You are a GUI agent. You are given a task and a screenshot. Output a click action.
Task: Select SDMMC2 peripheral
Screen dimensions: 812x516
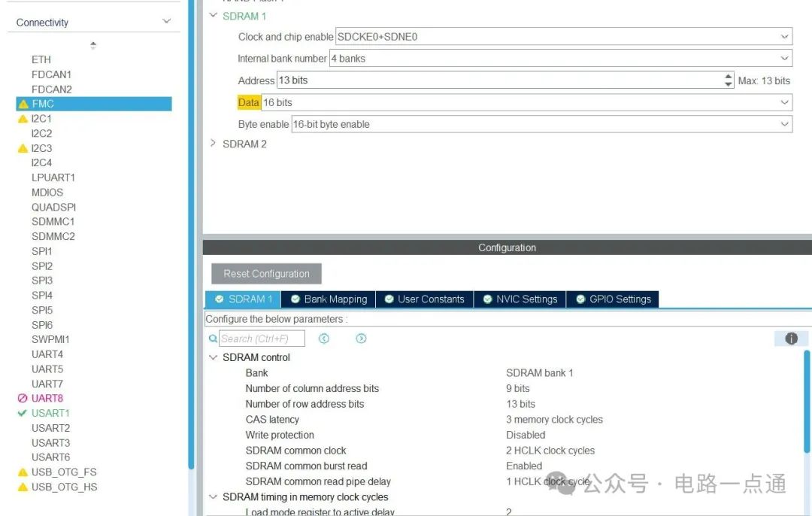click(53, 237)
